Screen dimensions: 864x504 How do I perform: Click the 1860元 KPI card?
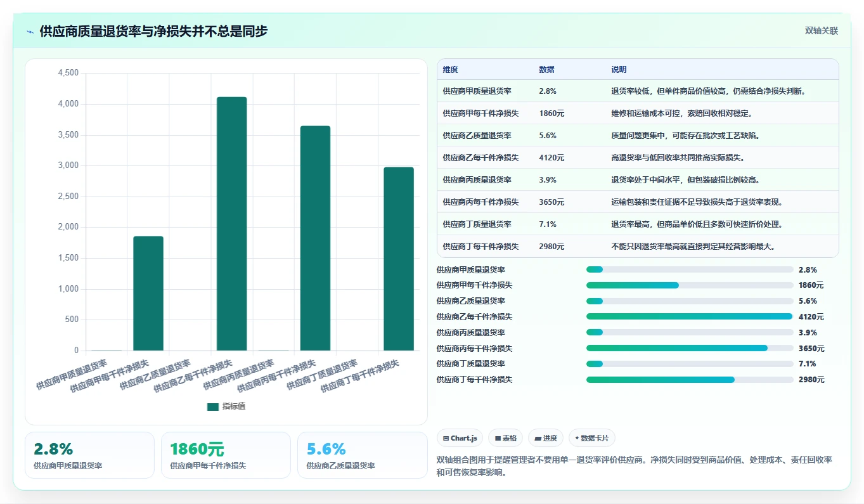226,455
